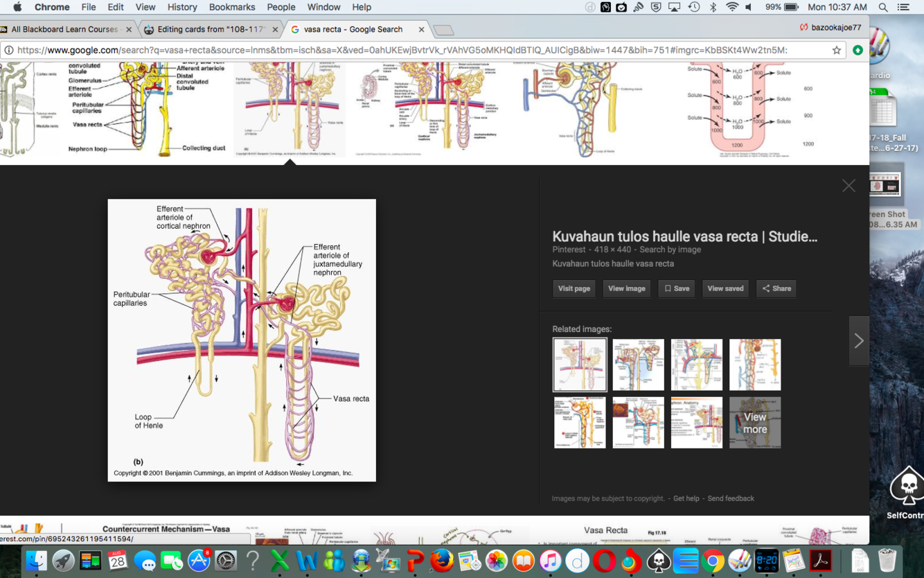The image size is (924, 578).
Task: Click the Visit page button
Action: pyautogui.click(x=574, y=288)
